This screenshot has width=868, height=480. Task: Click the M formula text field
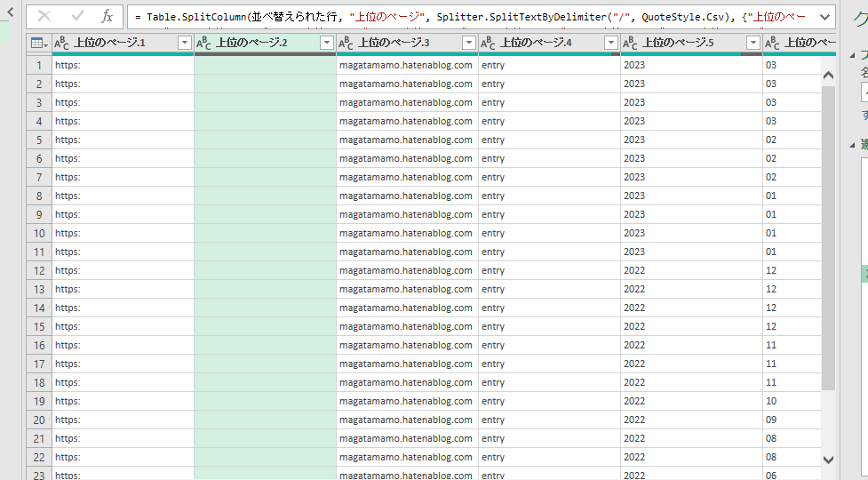[x=472, y=17]
